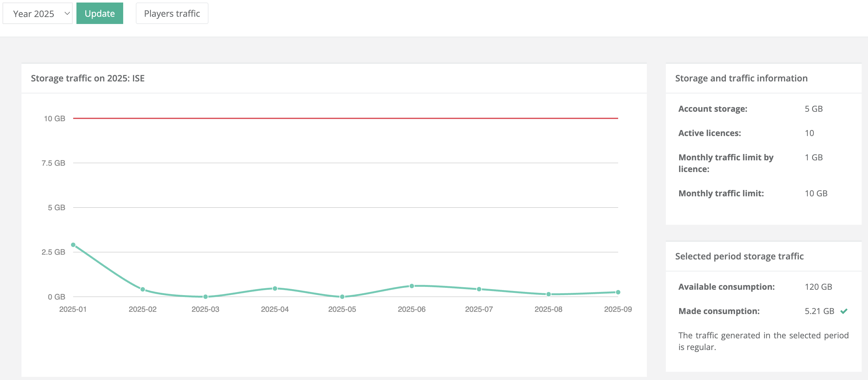Image resolution: width=868 pixels, height=380 pixels.
Task: Click the Monthly traffic limit value 10 GB
Action: tap(816, 193)
